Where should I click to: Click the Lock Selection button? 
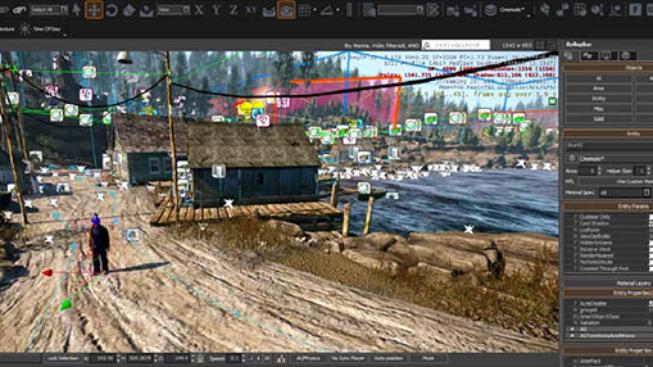pyautogui.click(x=63, y=358)
